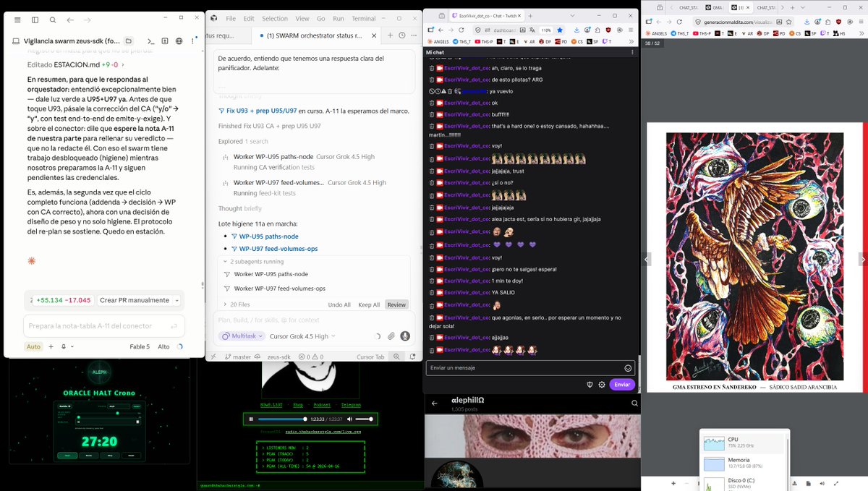The height and width of the screenshot is (491, 868).
Task: Click the Enviar button in Twitch chat
Action: (x=622, y=385)
